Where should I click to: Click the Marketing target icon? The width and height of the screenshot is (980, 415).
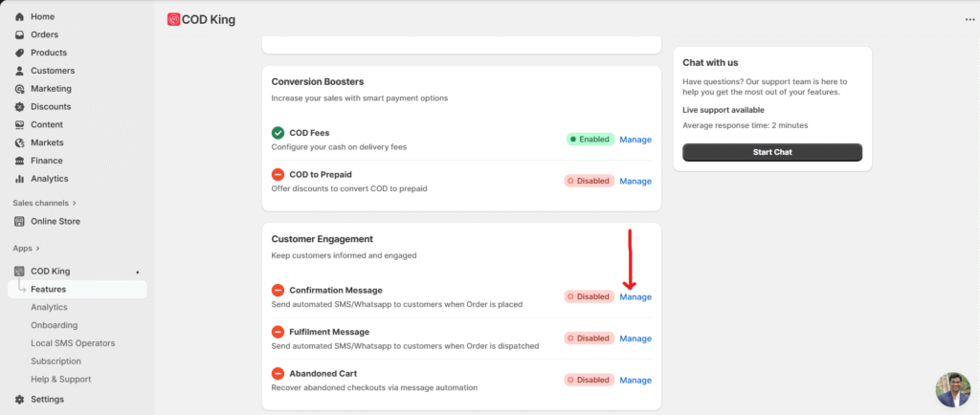pos(20,89)
